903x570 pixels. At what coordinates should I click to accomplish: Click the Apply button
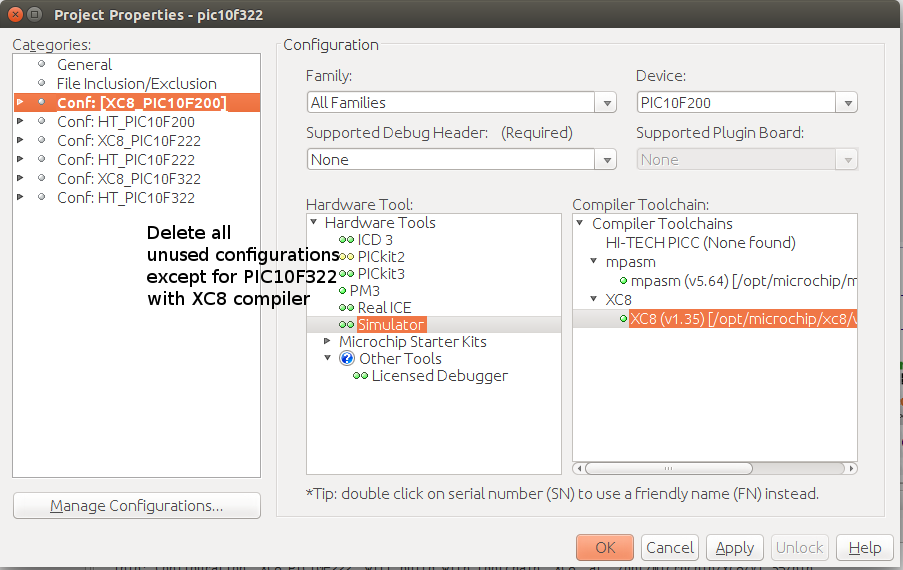point(735,548)
